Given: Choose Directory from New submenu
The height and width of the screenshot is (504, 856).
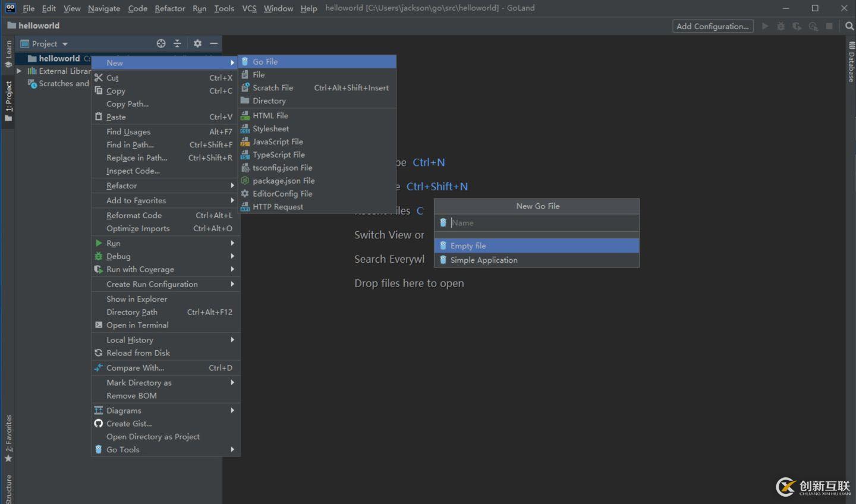Looking at the screenshot, I should [x=317, y=101].
